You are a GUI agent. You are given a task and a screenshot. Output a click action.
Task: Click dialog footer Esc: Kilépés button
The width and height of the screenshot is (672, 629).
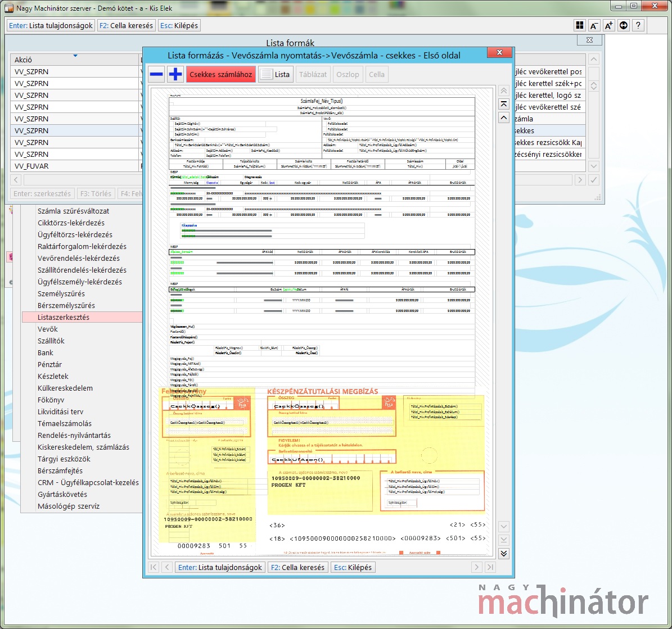click(353, 567)
